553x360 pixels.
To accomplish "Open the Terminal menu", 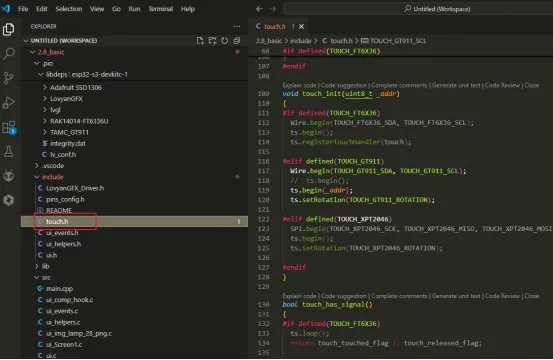I will click(x=160, y=9).
